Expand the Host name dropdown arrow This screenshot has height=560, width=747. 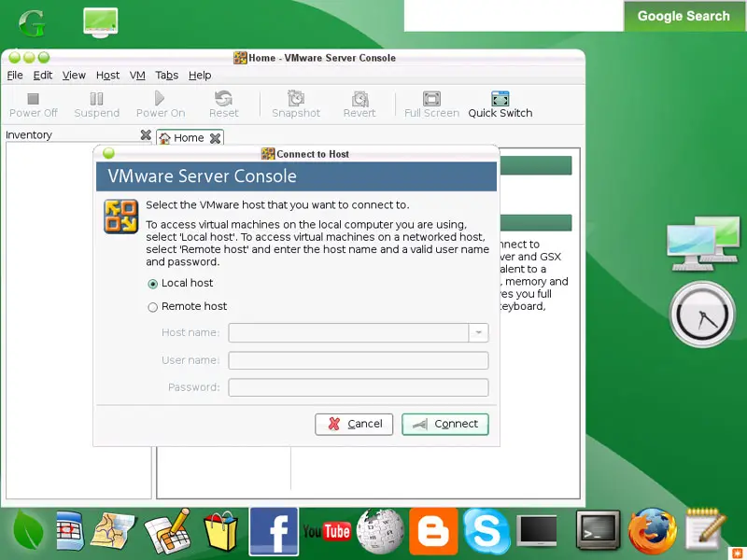[x=478, y=333]
